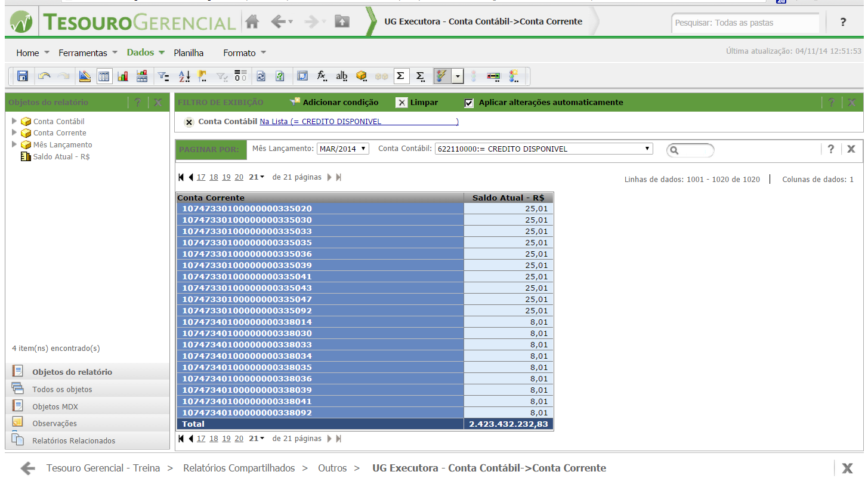Screen dimensions: 868x487
Task: Click the page-by search box with the magnifier
Action: point(690,150)
